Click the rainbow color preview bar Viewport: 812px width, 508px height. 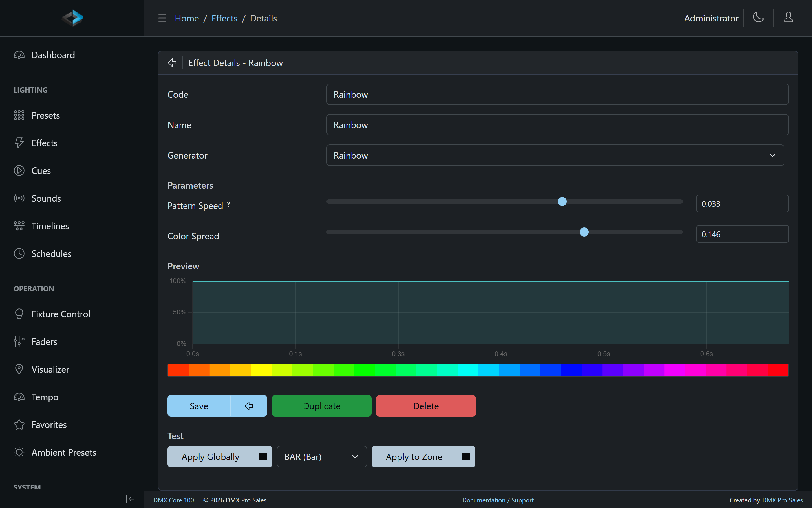point(478,370)
